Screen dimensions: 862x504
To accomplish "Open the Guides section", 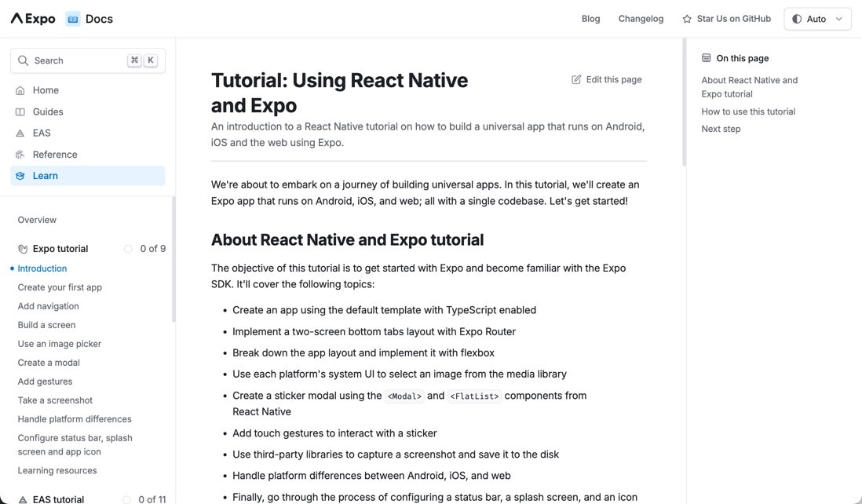I will (87, 111).
